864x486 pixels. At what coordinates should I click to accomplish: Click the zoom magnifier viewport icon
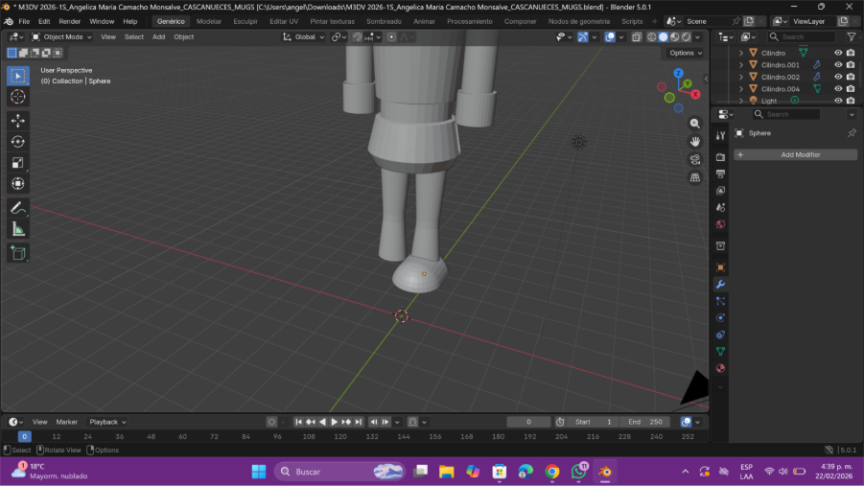pyautogui.click(x=695, y=124)
